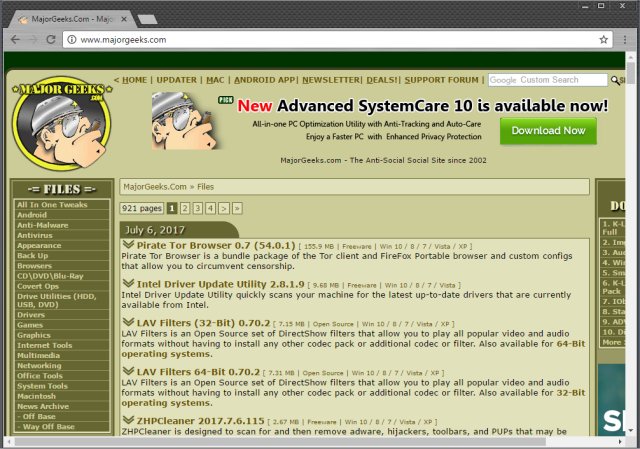640x449 pixels.
Task: Expand LAV Filters (32-Bit) chevron
Action: tap(129, 322)
